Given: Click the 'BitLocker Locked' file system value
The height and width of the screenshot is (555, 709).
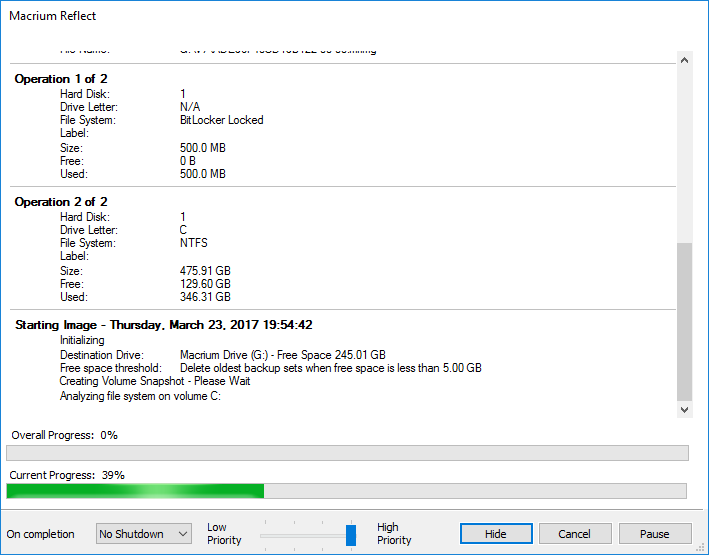Looking at the screenshot, I should 222,120.
